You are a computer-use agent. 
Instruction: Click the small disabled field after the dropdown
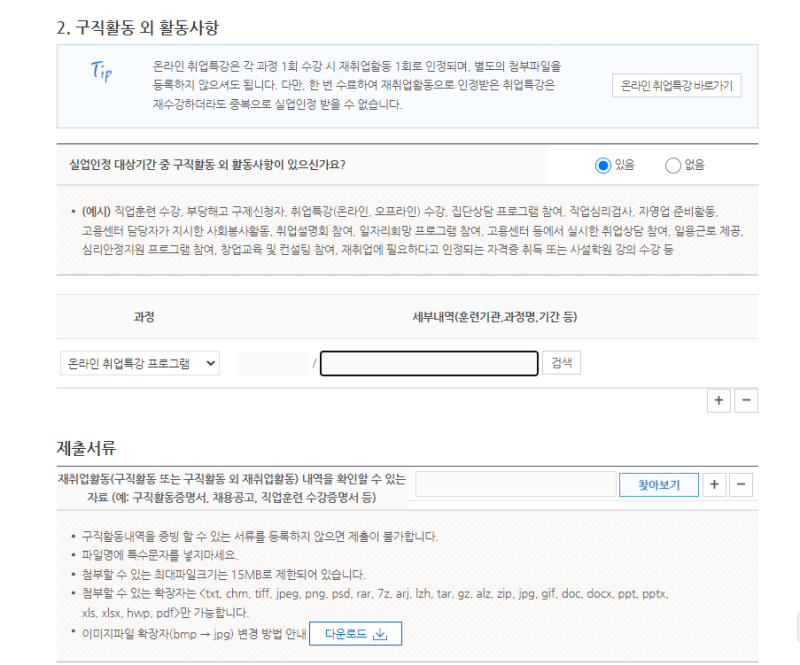(272, 363)
